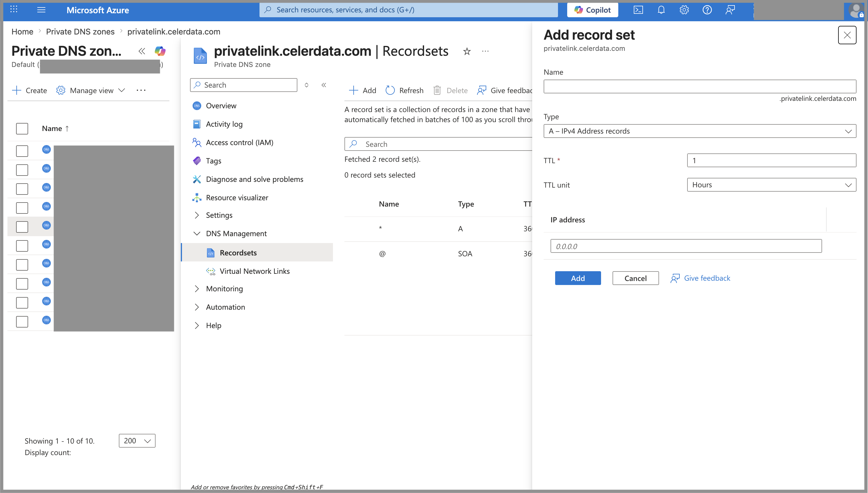Select all zones via header checkbox
This screenshot has width=868, height=493.
[22, 128]
